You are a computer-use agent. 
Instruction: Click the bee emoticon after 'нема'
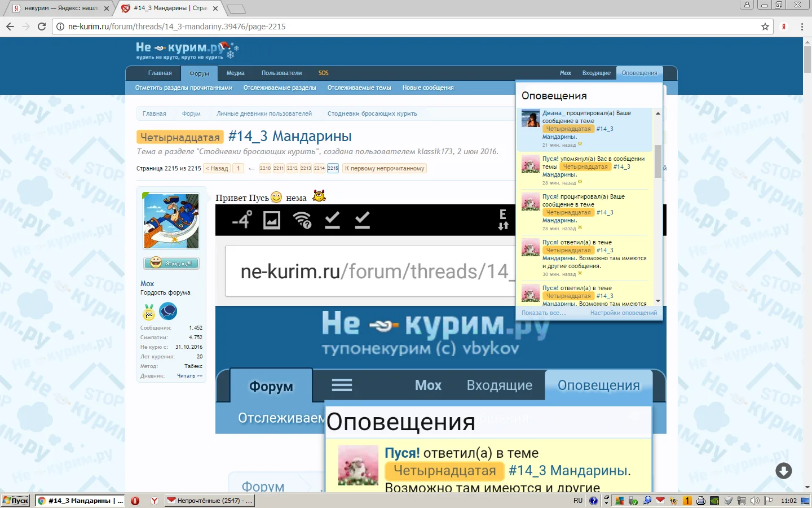click(319, 196)
